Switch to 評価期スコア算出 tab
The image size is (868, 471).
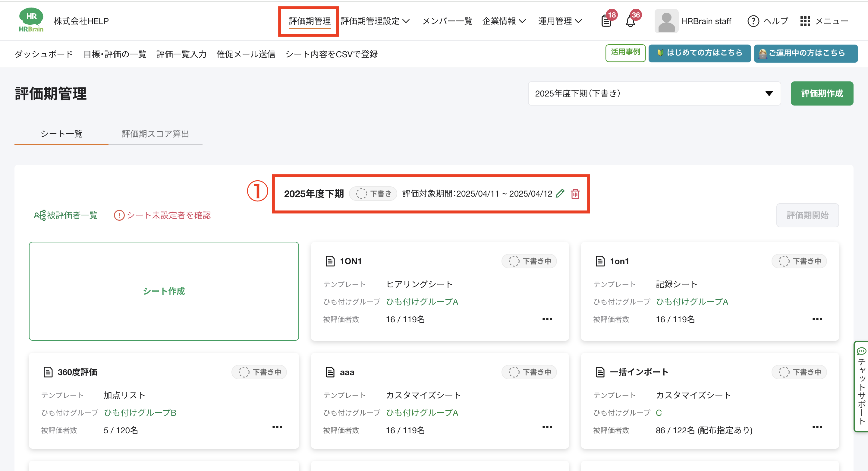click(x=155, y=134)
